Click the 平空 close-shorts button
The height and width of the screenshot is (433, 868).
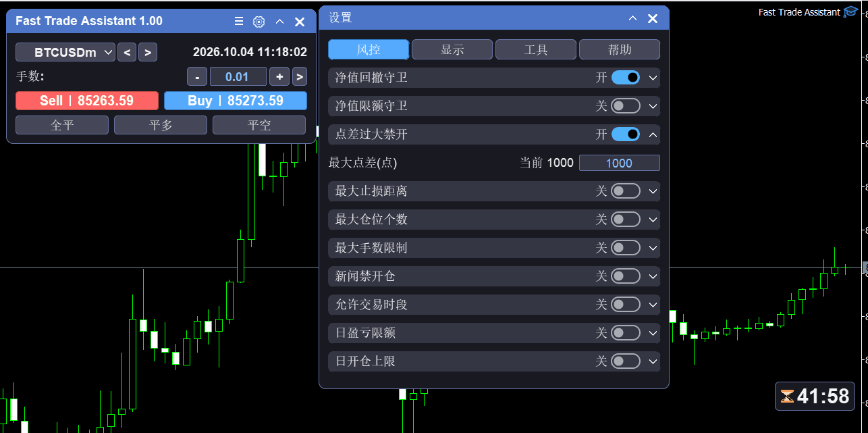coord(259,125)
